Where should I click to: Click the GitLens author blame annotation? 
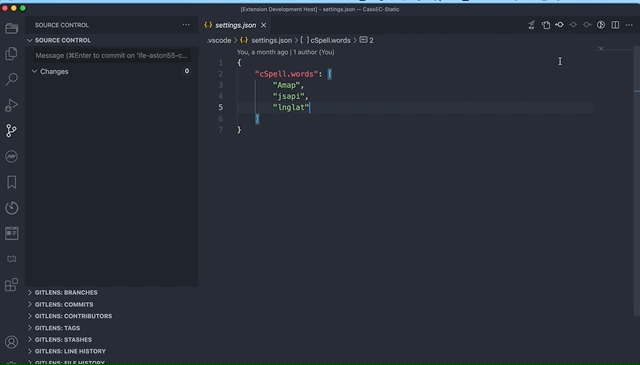coord(285,52)
